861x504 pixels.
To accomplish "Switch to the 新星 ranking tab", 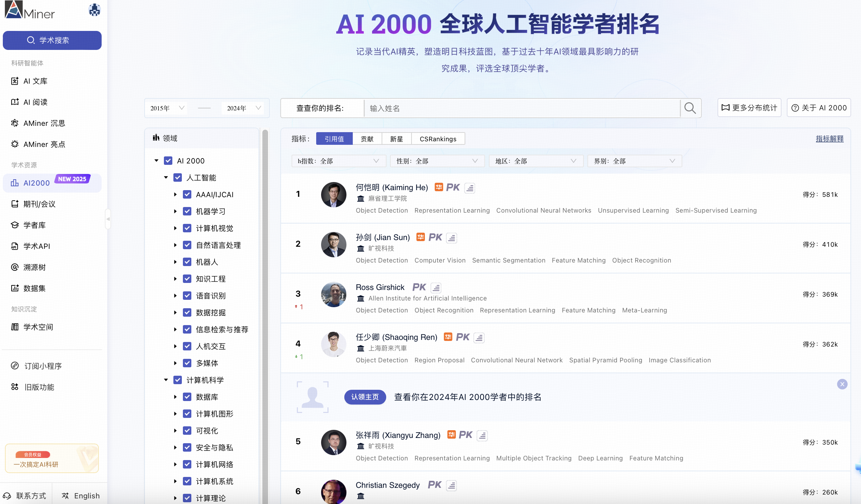I will click(x=396, y=138).
